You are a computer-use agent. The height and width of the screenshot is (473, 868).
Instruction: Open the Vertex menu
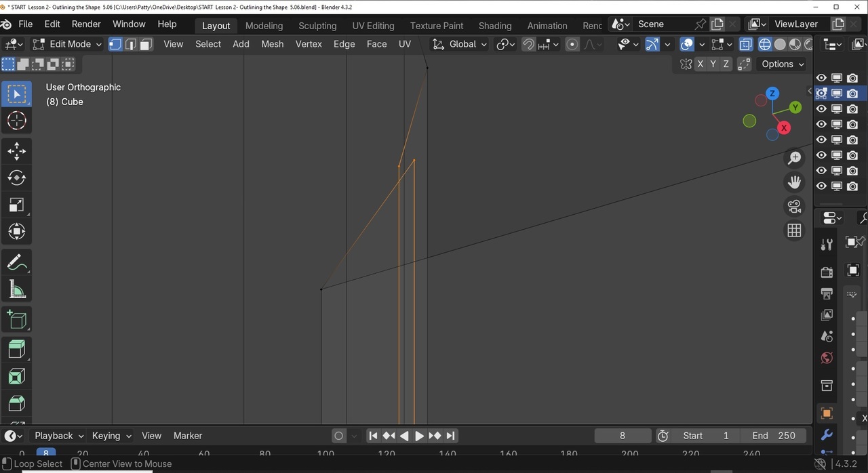309,44
